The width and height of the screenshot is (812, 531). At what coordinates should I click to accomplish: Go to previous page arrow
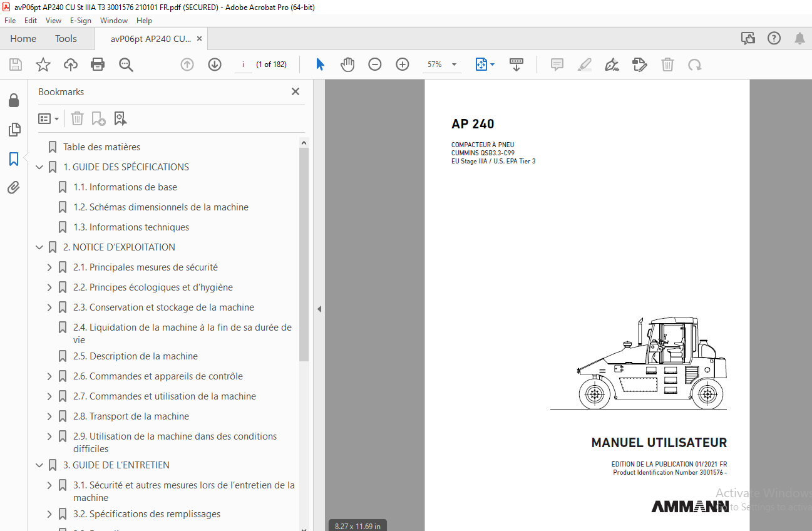187,64
